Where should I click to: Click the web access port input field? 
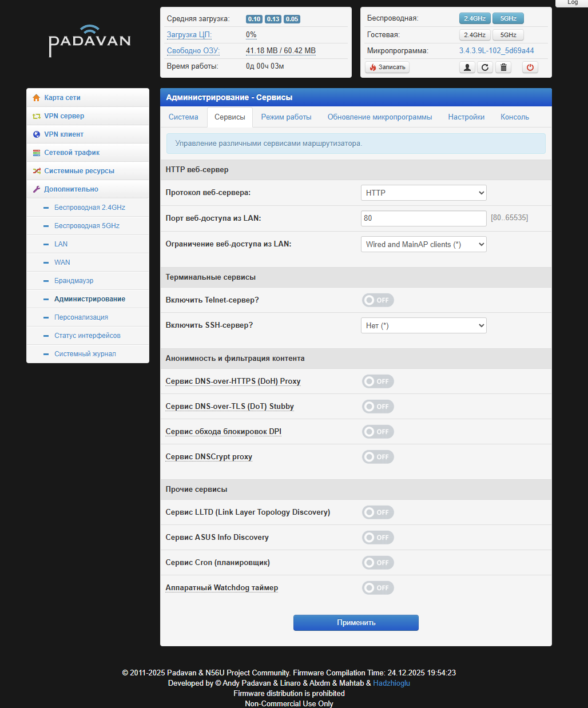point(423,218)
